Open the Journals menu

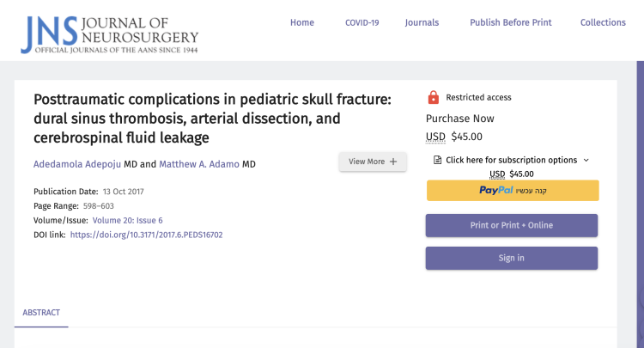pos(422,22)
